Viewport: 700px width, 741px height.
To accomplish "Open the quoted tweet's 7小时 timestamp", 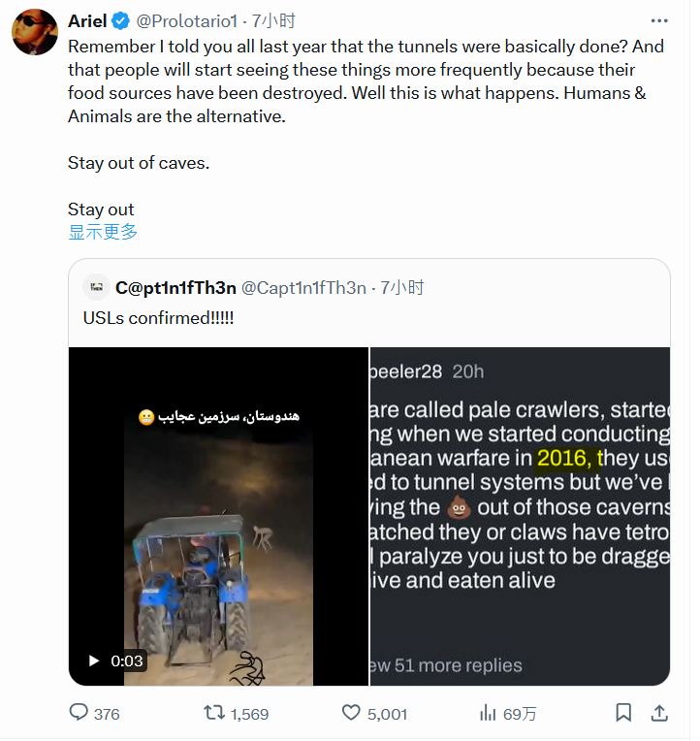I will tap(401, 287).
